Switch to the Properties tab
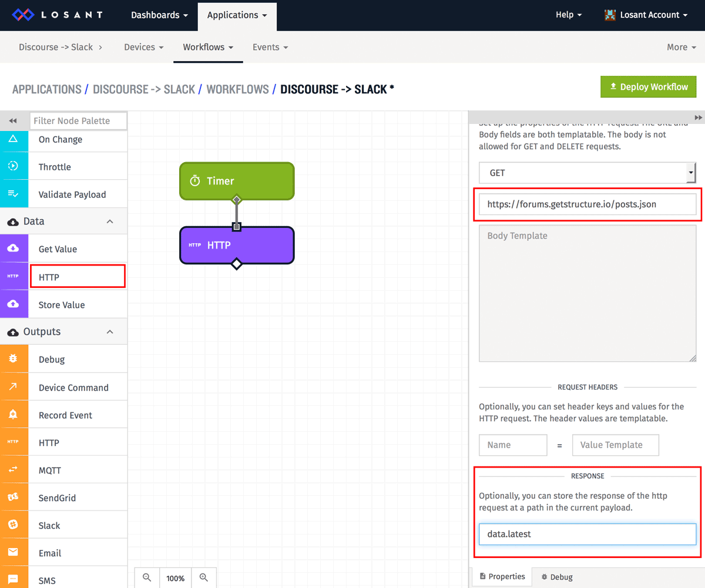Image resolution: width=705 pixels, height=588 pixels. coord(502,577)
